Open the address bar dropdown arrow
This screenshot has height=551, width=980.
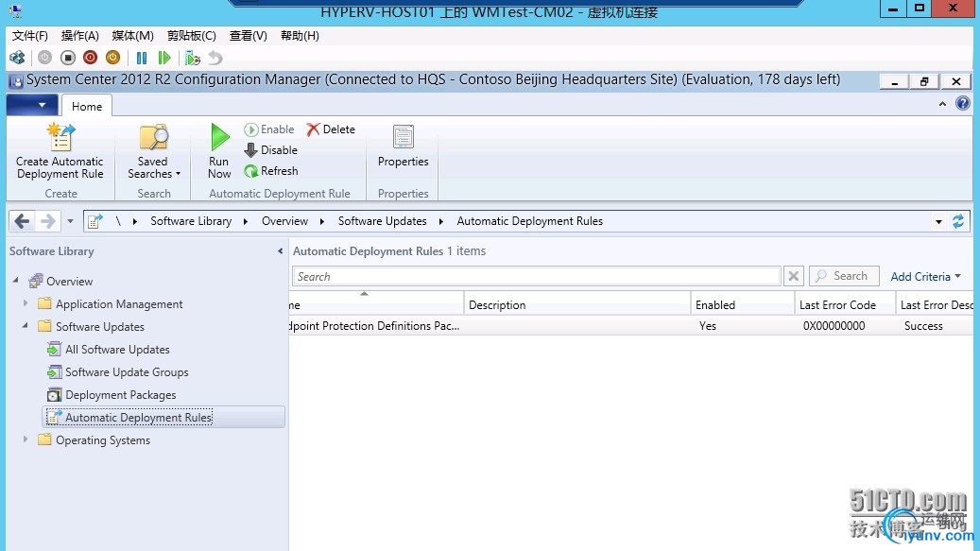tap(938, 222)
